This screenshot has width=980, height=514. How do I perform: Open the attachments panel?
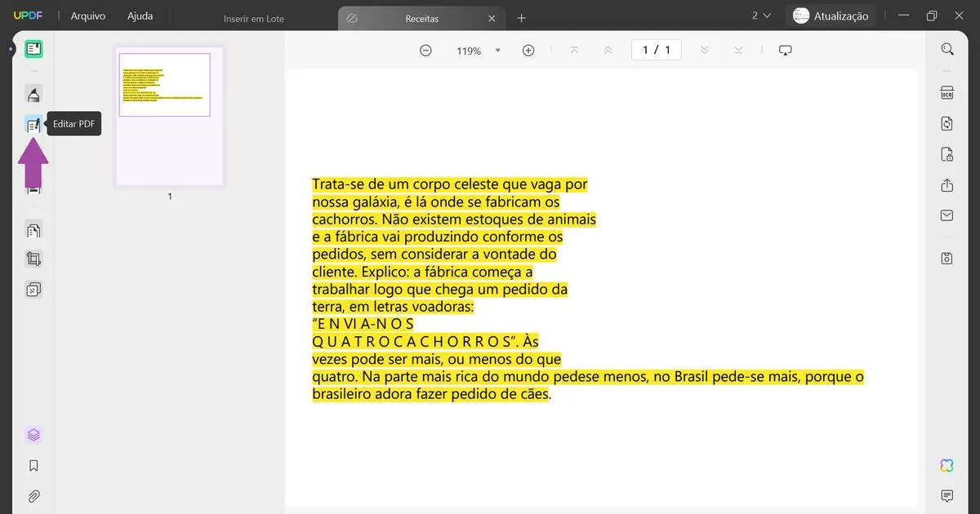[33, 495]
